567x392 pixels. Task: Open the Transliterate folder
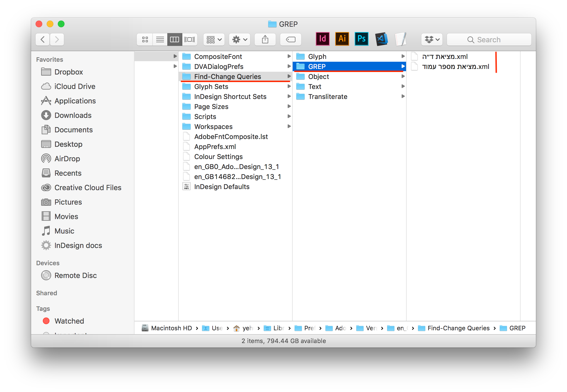tap(327, 96)
